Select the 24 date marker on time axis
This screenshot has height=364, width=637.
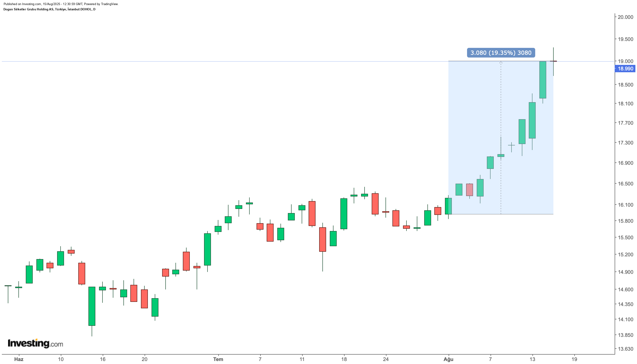pos(386,359)
